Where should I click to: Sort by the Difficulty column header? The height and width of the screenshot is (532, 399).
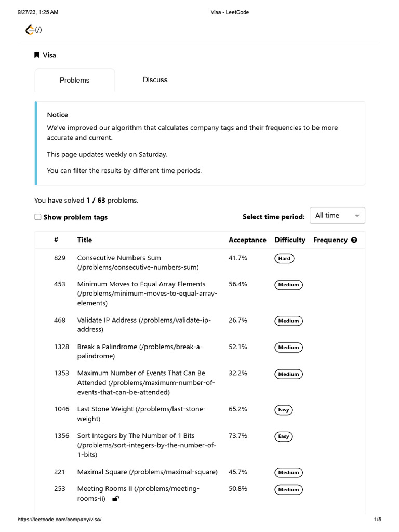tap(290, 240)
